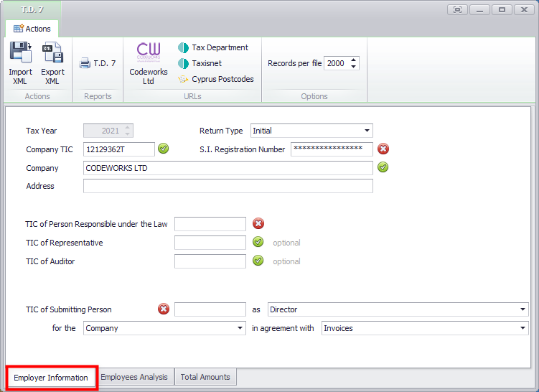Switch to the Total Amounts tab
The image size is (539, 392).
[x=205, y=377]
